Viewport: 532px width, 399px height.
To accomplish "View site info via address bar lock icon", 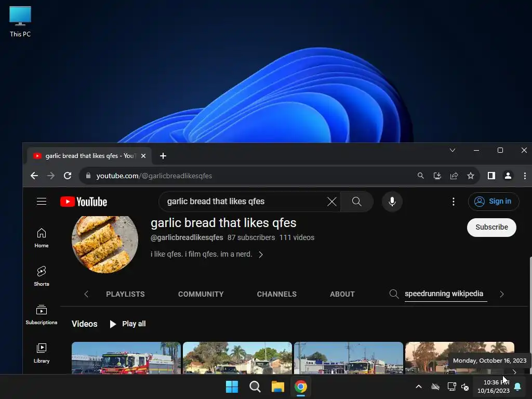I will point(88,176).
